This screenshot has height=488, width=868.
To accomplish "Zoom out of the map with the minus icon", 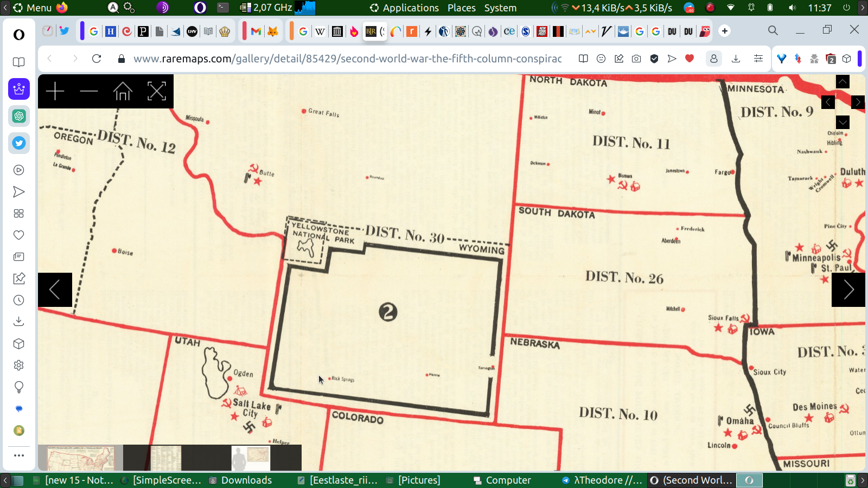I will click(x=88, y=91).
